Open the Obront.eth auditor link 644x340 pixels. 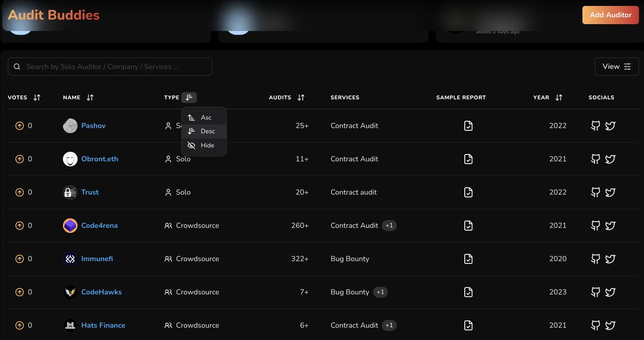coord(100,159)
